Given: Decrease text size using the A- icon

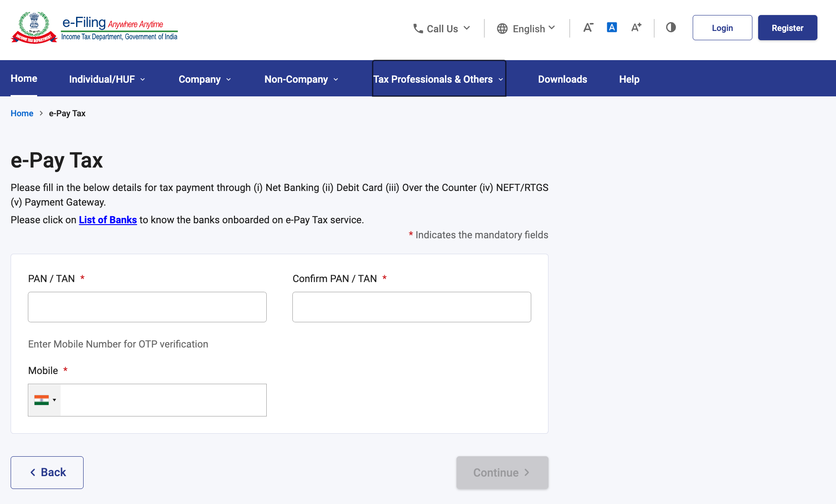Looking at the screenshot, I should click(x=588, y=27).
